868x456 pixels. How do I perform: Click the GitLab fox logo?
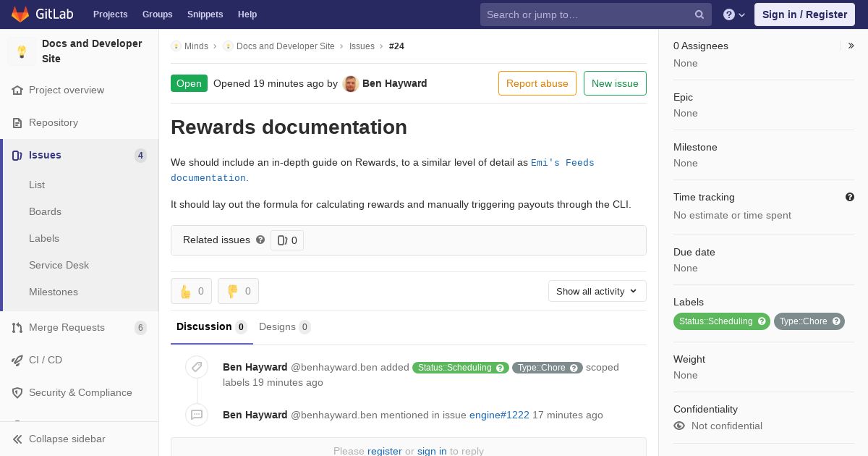pyautogui.click(x=20, y=14)
